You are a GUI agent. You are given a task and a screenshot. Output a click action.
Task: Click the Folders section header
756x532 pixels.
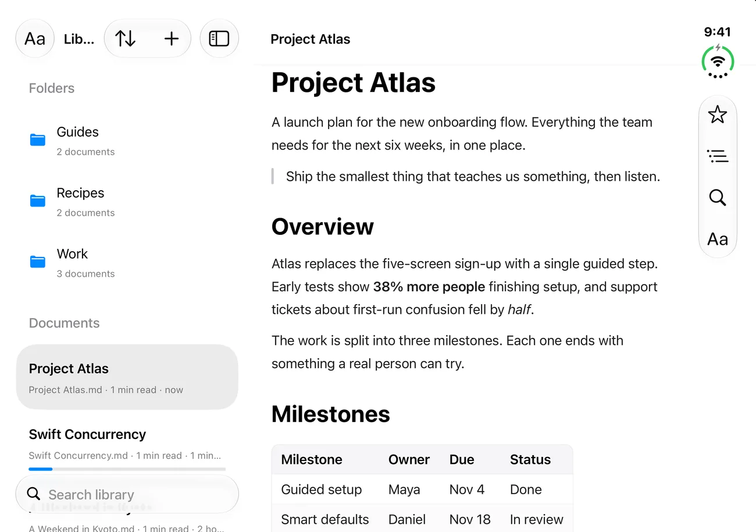pos(52,88)
